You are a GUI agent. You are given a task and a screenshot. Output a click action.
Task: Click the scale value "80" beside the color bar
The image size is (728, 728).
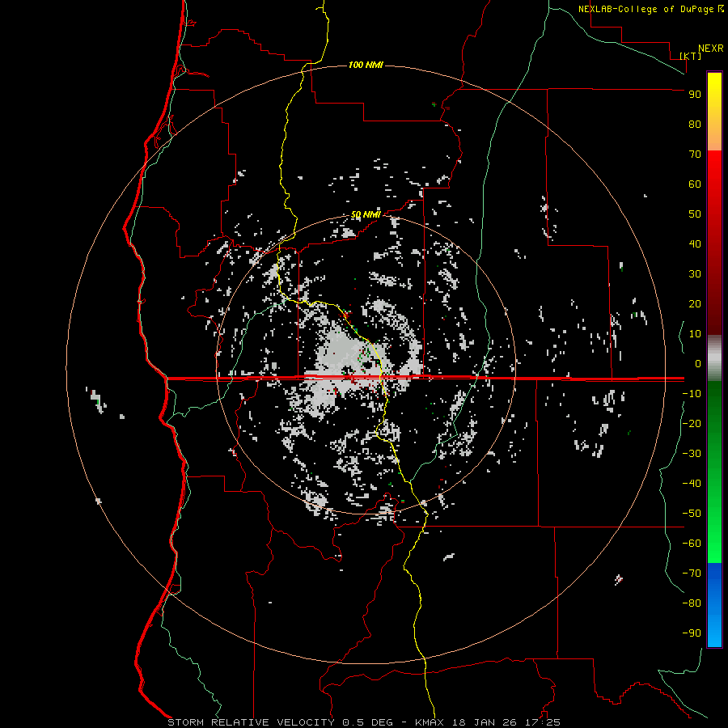(x=695, y=124)
